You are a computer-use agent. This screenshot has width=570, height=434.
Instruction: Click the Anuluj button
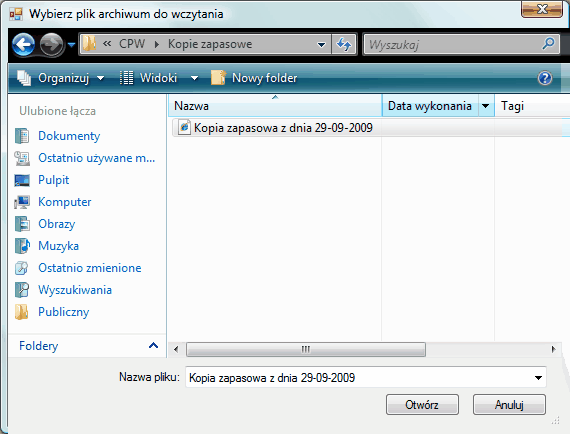click(x=509, y=405)
